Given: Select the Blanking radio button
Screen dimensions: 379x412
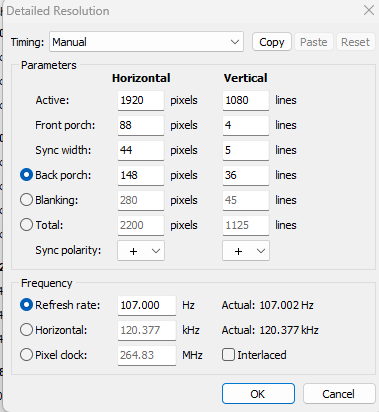Looking at the screenshot, I should pos(26,200).
